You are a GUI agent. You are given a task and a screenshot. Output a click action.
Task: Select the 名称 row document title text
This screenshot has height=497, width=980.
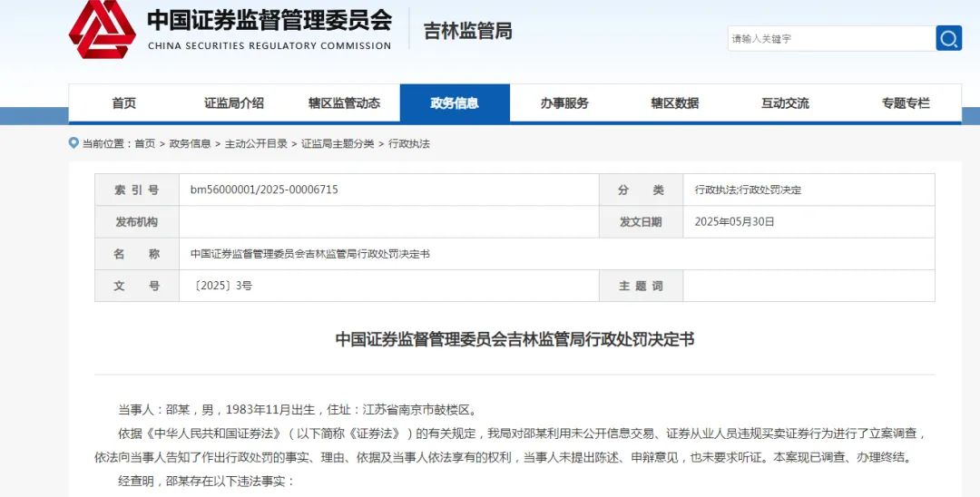click(310, 254)
